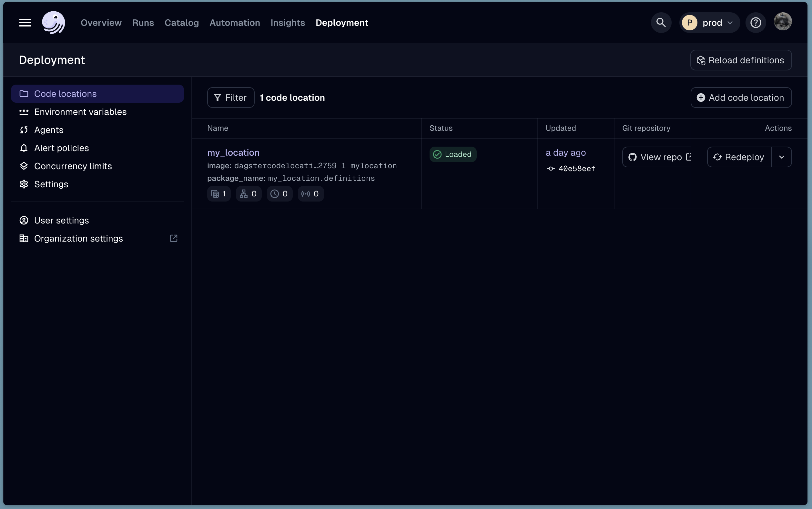Click the schedules clock badge on my_location
The image size is (812, 509).
click(279, 193)
